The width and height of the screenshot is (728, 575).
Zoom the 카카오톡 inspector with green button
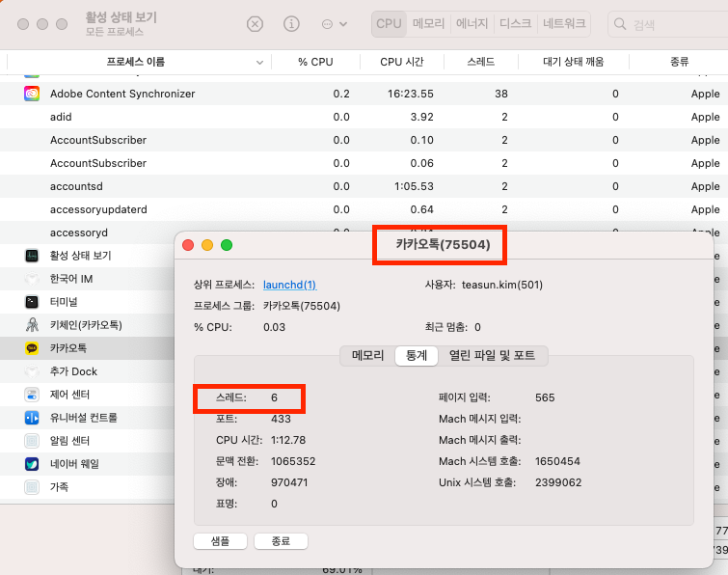(227, 245)
